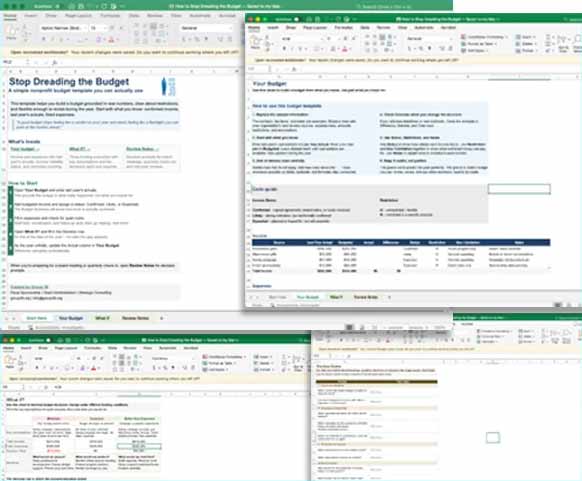Open General number format dropdown in Start Here window
The image size is (582, 481).
206,28
